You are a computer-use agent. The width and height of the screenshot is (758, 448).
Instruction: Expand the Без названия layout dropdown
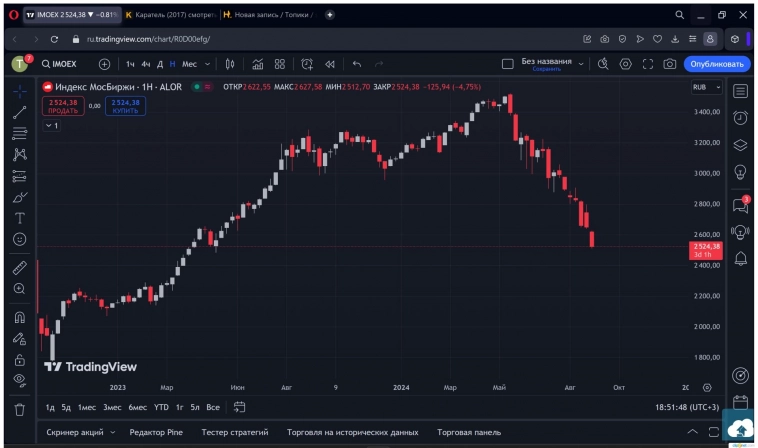[581, 64]
